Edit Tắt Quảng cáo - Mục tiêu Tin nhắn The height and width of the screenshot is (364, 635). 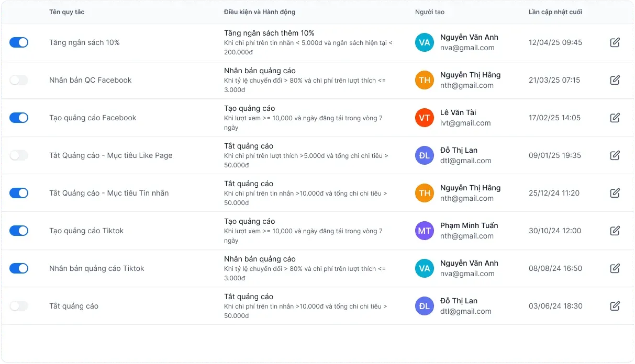(615, 193)
